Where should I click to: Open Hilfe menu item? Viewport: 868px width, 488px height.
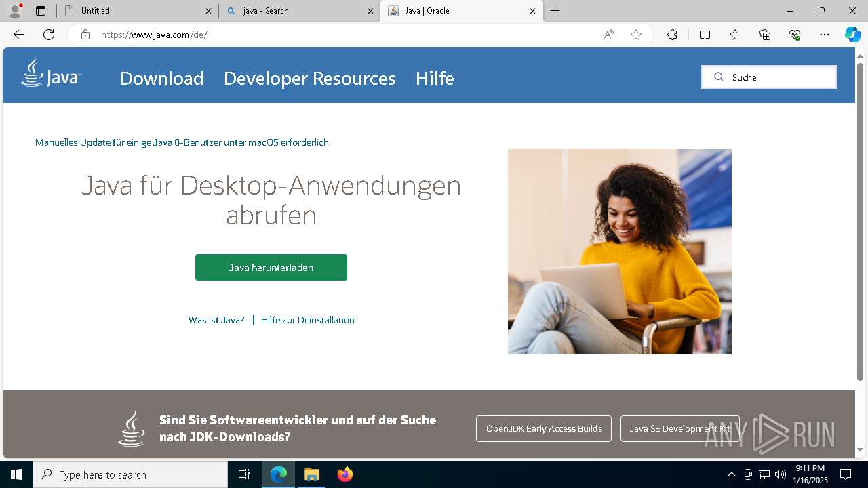pyautogui.click(x=435, y=79)
